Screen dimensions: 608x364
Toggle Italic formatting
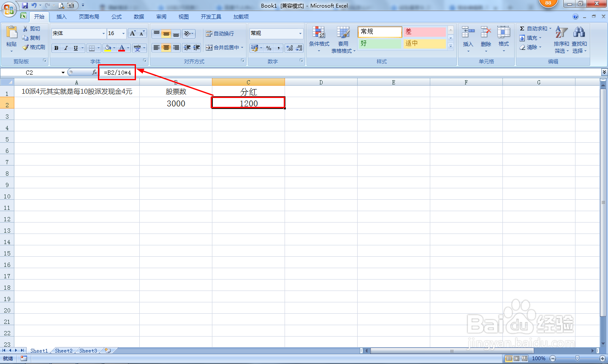click(x=66, y=48)
